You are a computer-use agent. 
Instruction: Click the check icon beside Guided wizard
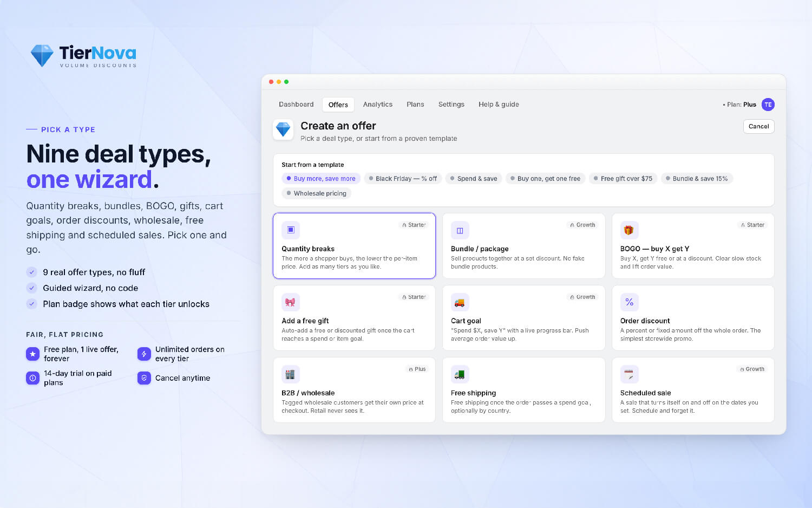point(32,288)
